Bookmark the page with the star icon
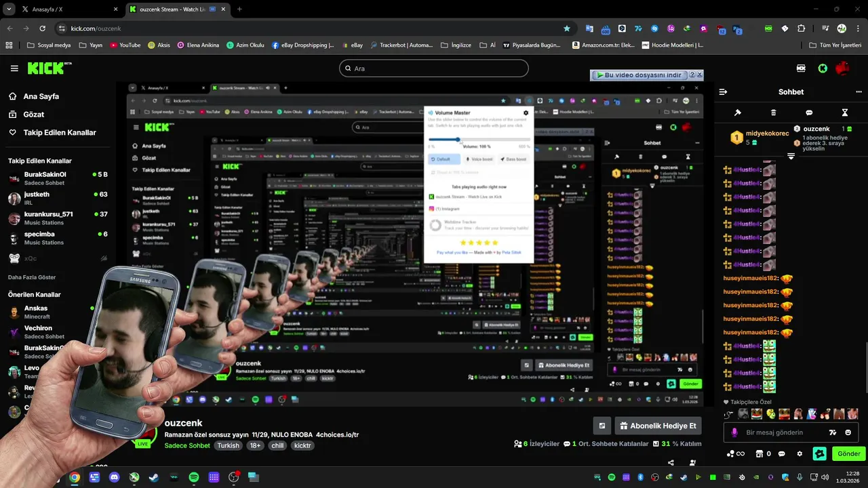 click(567, 28)
